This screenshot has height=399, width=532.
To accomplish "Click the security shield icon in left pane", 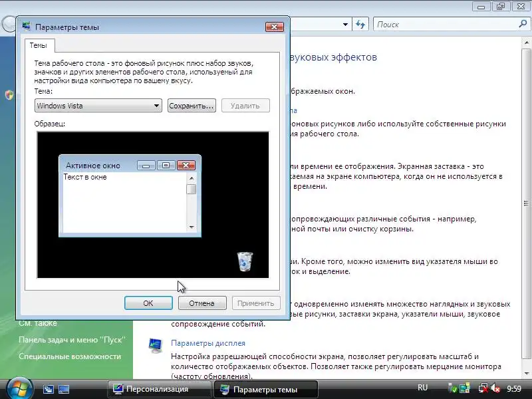I will click(x=9, y=95).
